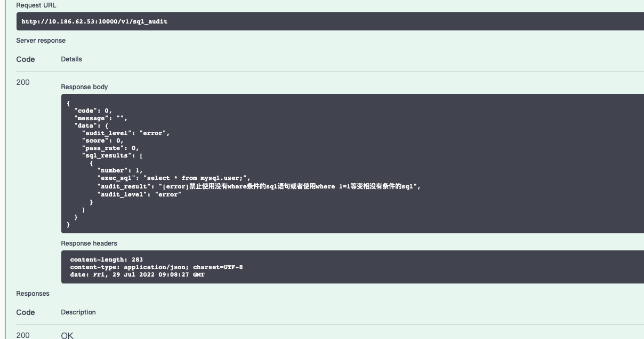Click the OK description text

[66, 335]
